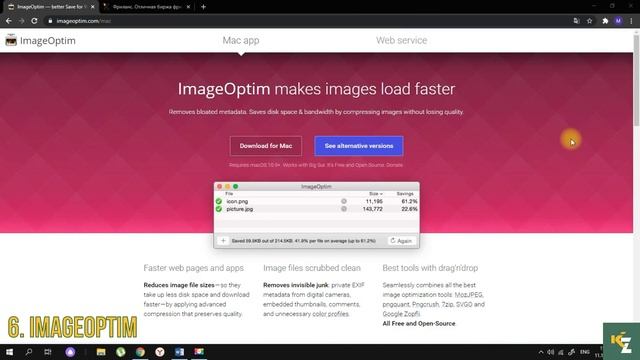This screenshot has width=640, height=360.
Task: Open the Mac app section
Action: click(241, 40)
